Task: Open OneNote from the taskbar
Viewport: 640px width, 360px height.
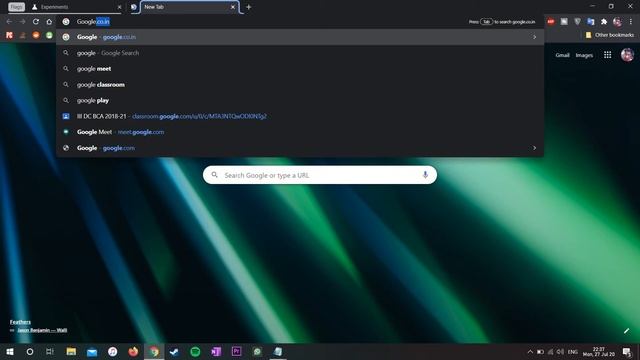Action: tap(216, 351)
